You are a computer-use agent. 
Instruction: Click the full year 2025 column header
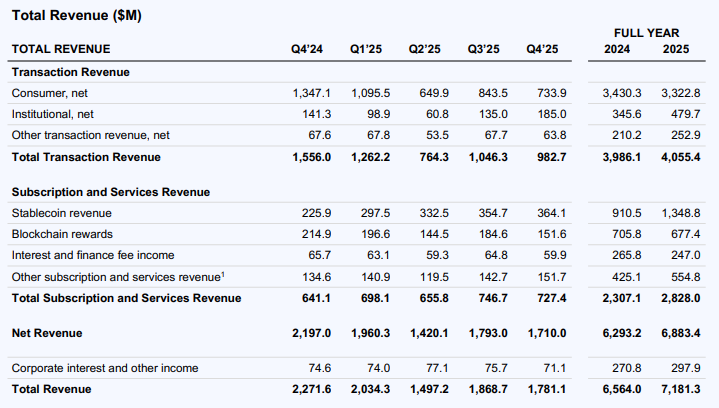pos(676,49)
